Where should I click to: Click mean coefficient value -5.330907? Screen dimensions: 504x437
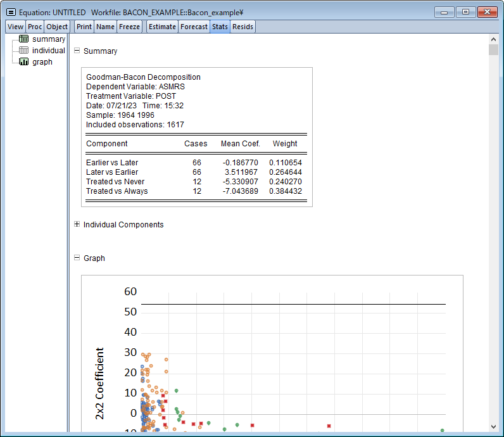[x=241, y=182]
